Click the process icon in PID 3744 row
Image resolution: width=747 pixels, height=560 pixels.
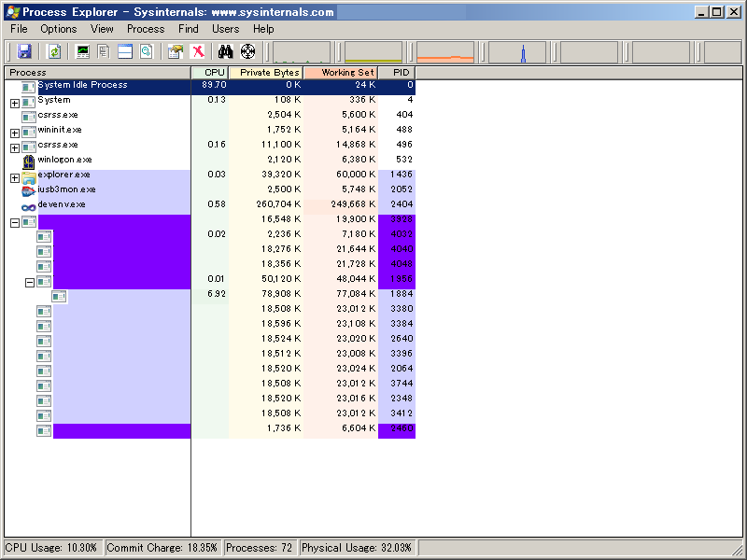(x=44, y=386)
